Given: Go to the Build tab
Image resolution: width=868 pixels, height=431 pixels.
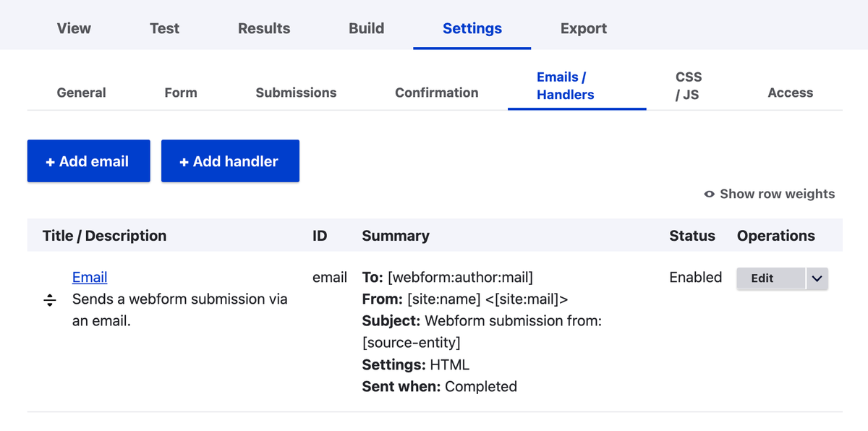Looking at the screenshot, I should 367,28.
